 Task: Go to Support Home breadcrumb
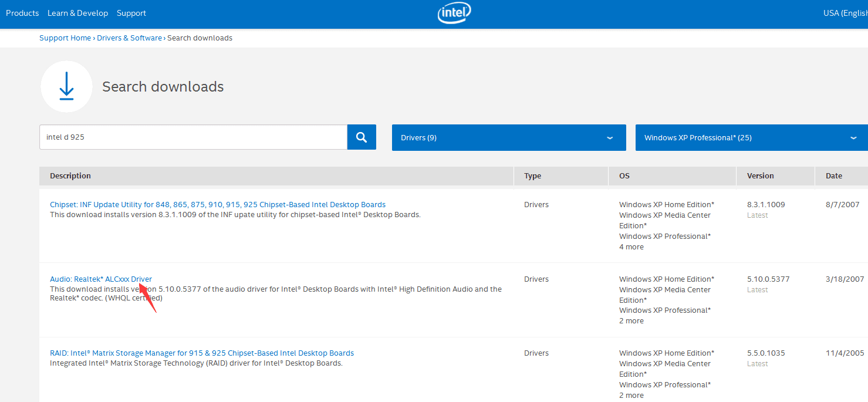point(65,38)
